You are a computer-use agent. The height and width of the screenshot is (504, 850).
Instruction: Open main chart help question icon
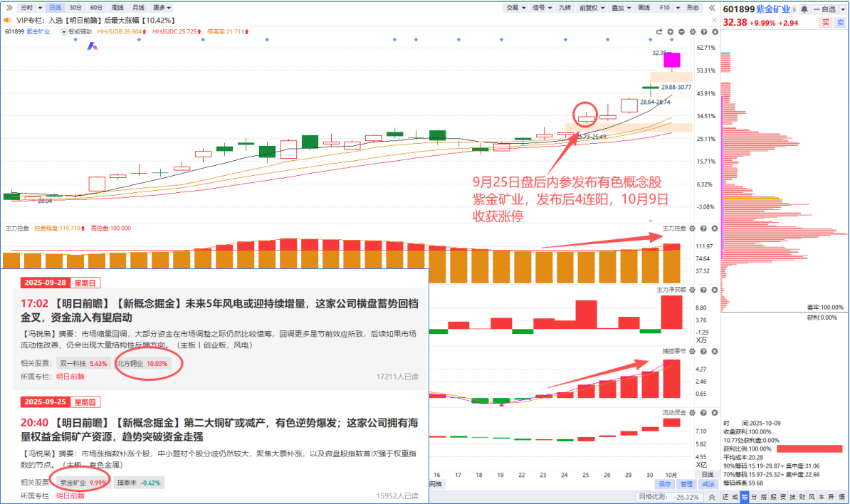[x=703, y=32]
